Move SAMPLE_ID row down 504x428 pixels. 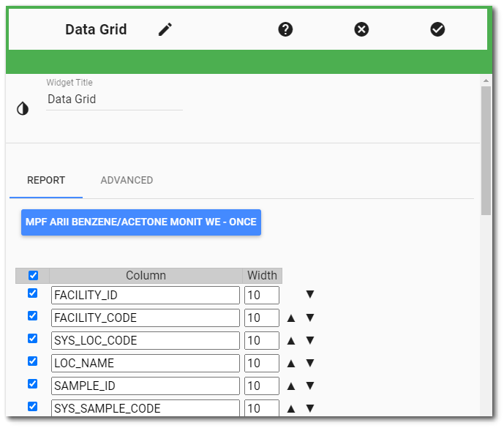[x=310, y=386]
